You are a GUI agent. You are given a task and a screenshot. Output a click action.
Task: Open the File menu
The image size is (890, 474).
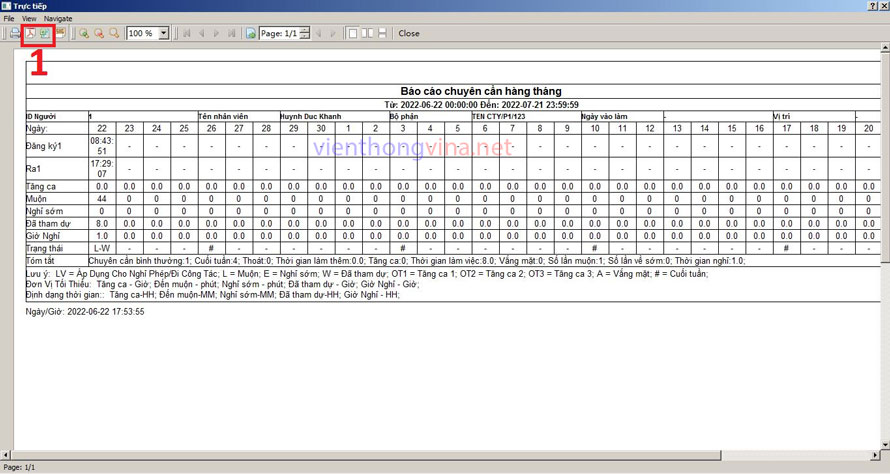pos(9,18)
